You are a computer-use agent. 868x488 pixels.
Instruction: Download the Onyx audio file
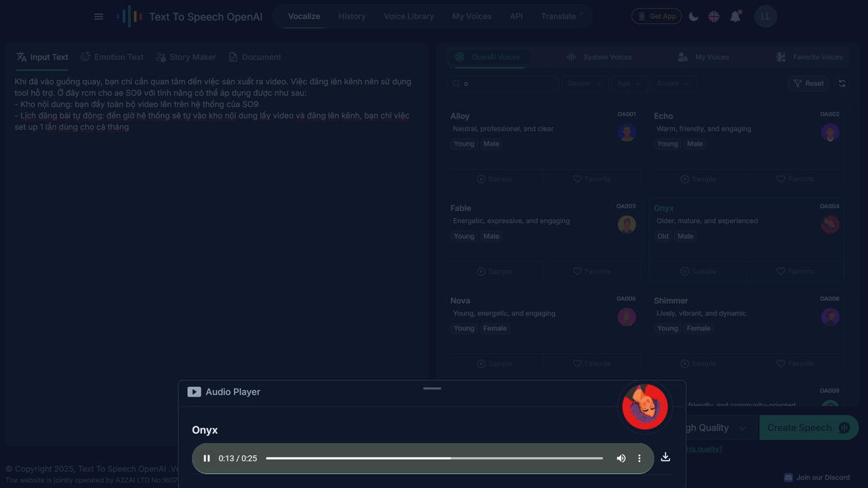click(x=665, y=457)
